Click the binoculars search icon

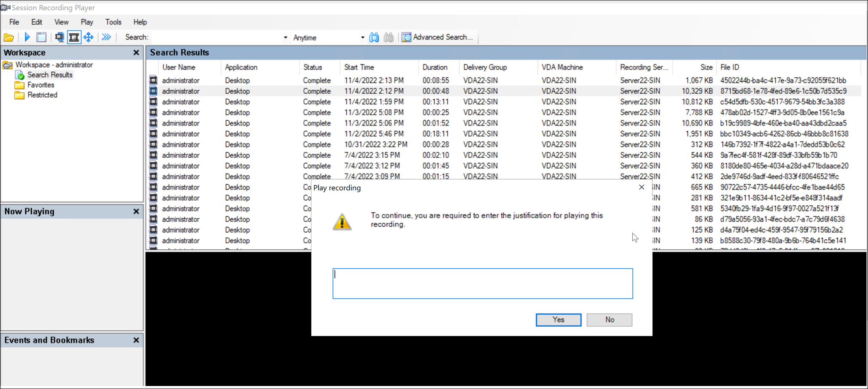coord(374,37)
